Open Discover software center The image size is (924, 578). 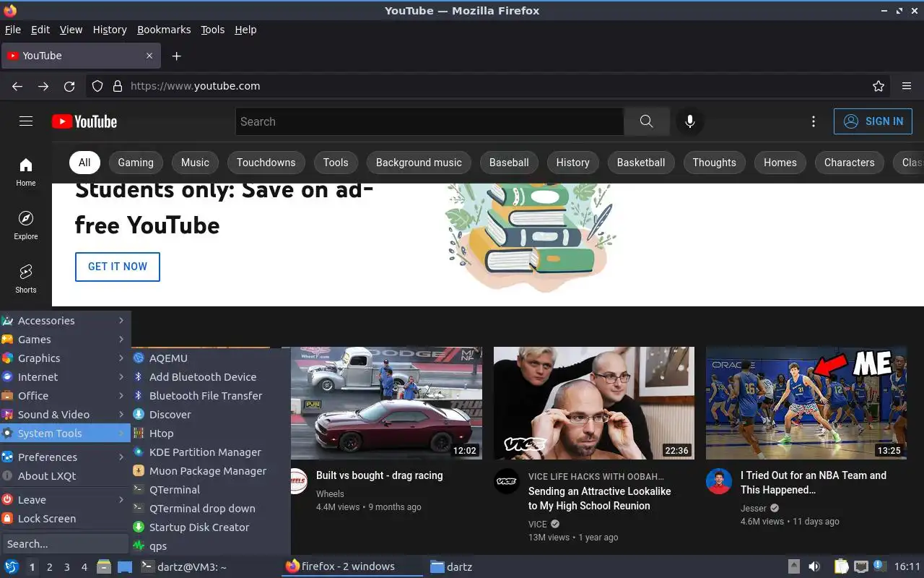click(x=211, y=415)
